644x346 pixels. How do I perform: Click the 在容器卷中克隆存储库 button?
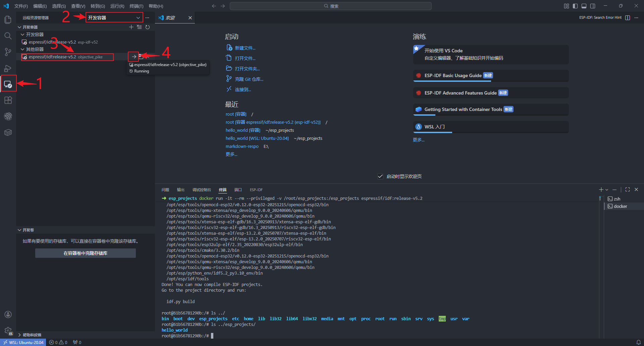(86, 253)
